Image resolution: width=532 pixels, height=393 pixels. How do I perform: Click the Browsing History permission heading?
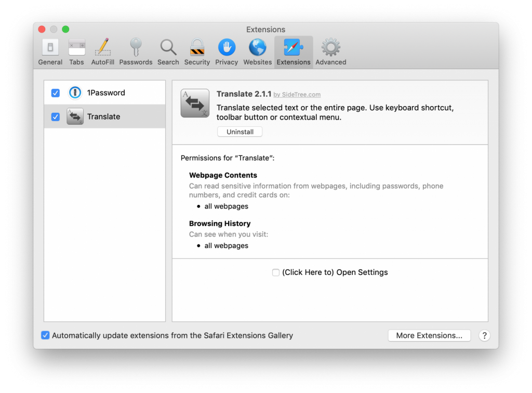click(x=220, y=224)
